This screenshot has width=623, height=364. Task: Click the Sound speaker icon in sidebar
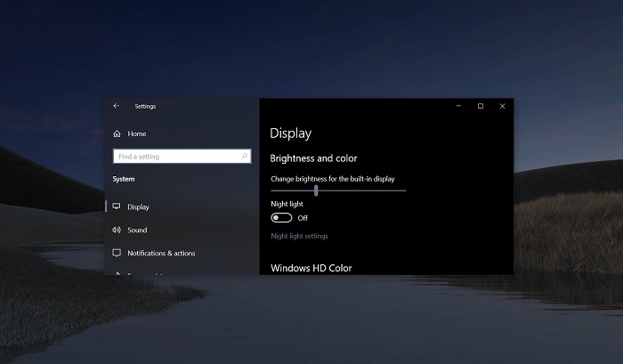pos(117,230)
